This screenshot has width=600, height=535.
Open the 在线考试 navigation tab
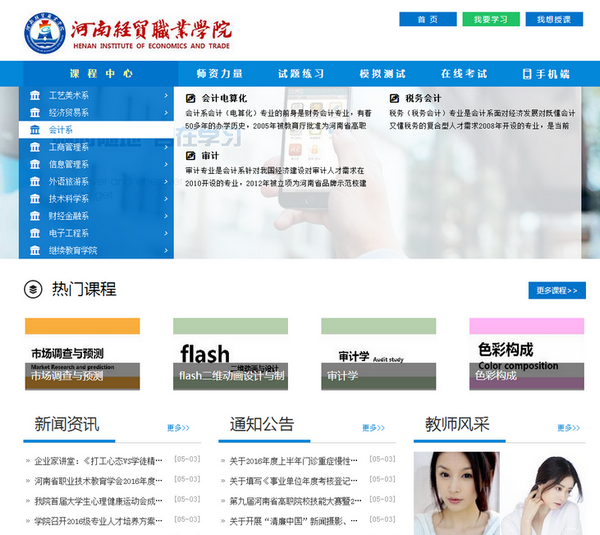[464, 74]
